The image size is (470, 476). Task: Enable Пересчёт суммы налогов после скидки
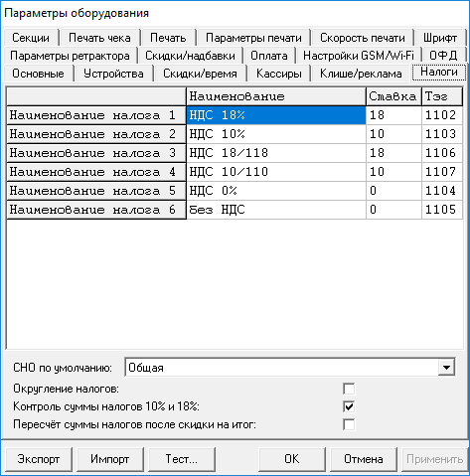tap(349, 424)
